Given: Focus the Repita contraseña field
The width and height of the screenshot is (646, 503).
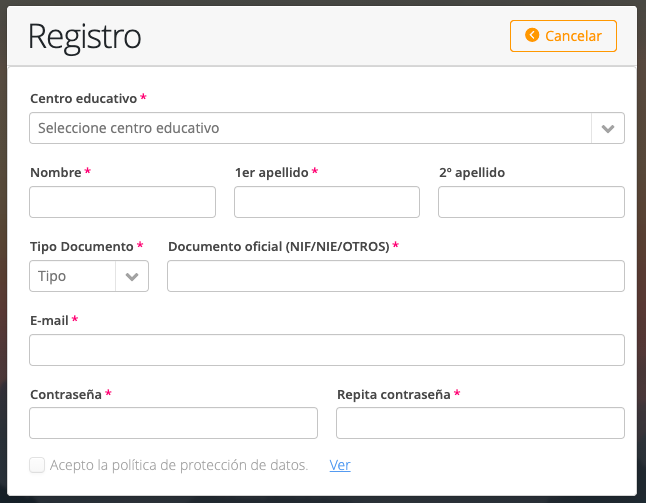Looking at the screenshot, I should point(480,423).
